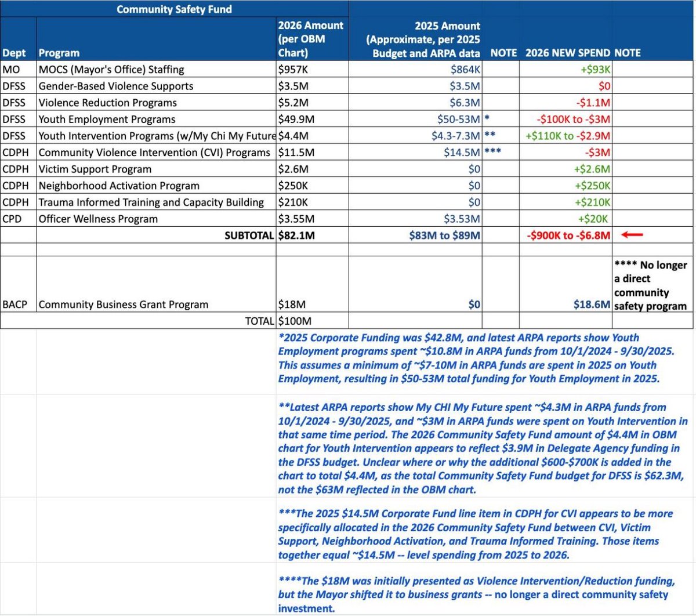Click the +$2.6M cell

coord(565,169)
